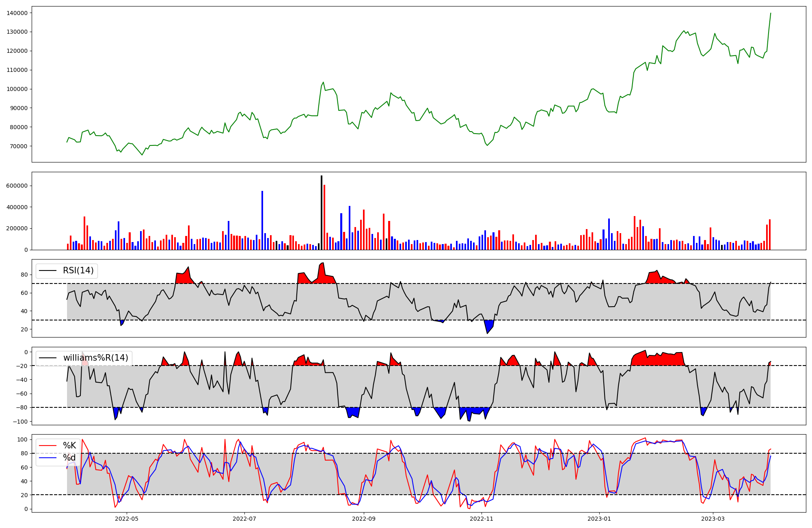Select the 2022-11 date tick label
The height and width of the screenshot is (528, 812).
pos(482,519)
